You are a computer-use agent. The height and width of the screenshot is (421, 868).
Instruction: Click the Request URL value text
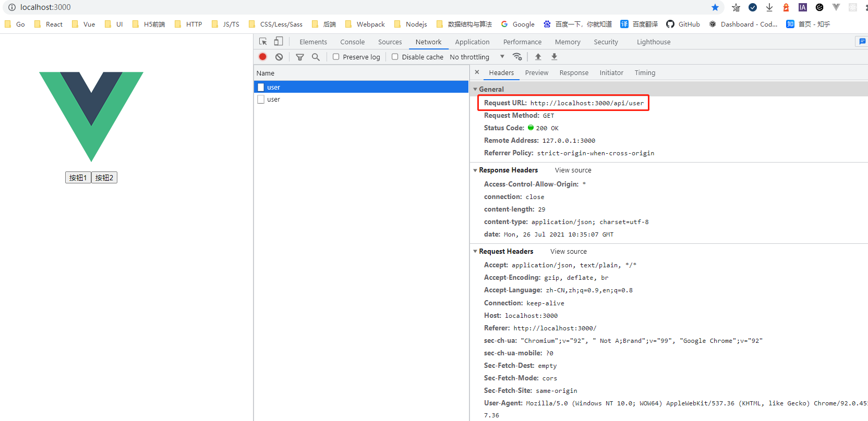coord(587,103)
